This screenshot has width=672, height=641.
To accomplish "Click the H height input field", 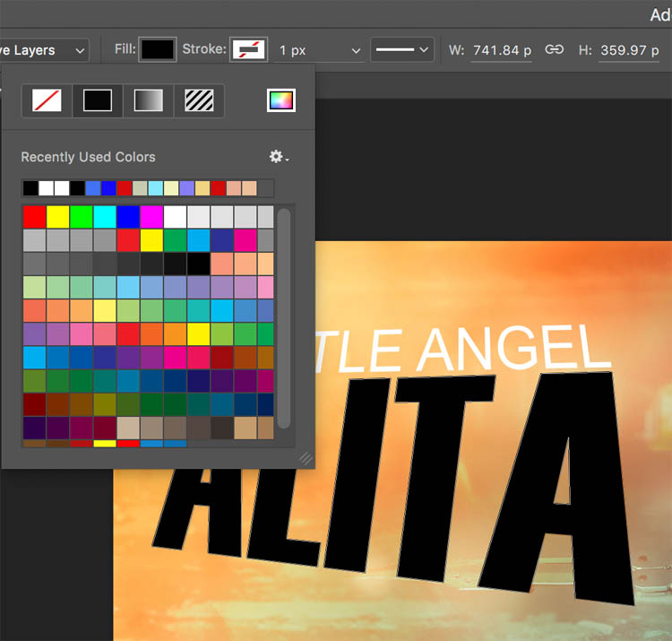I will (630, 50).
